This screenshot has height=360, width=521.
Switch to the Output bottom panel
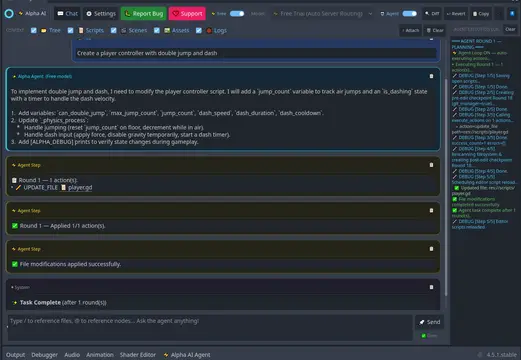tap(15, 355)
